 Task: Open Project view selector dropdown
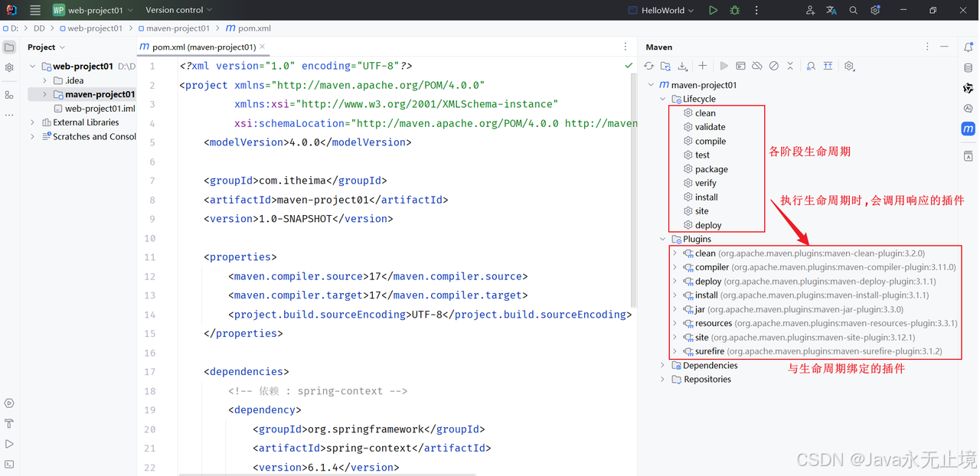46,47
